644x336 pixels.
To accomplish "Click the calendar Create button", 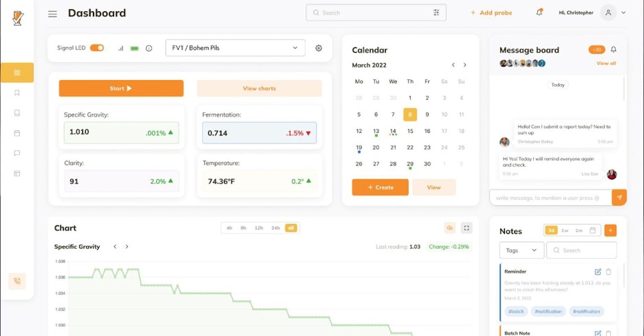I will click(380, 187).
